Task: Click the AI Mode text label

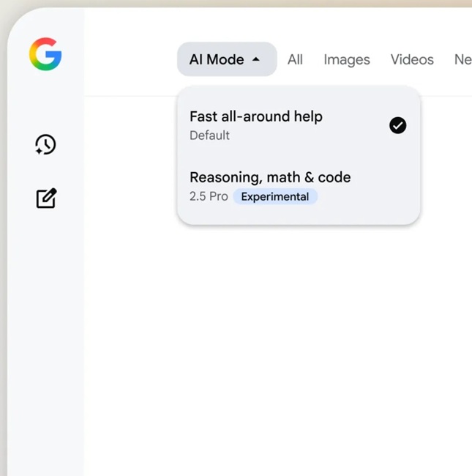Action: 217,59
